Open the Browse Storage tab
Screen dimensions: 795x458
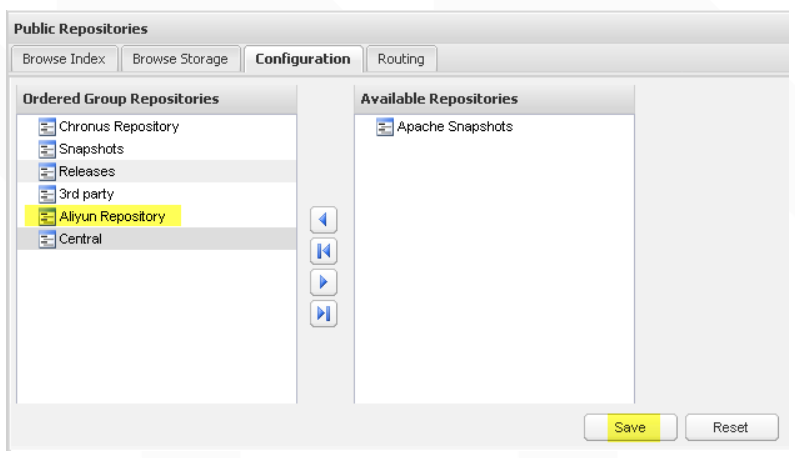tap(180, 59)
